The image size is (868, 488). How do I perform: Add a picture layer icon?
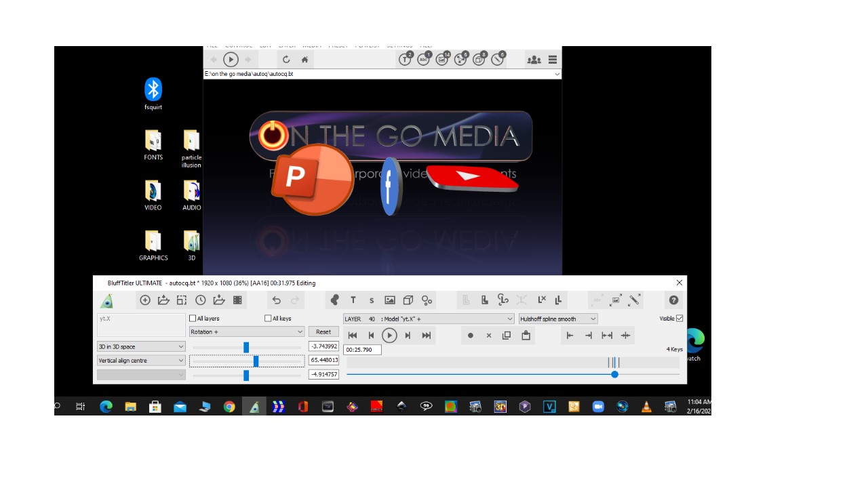(x=390, y=300)
